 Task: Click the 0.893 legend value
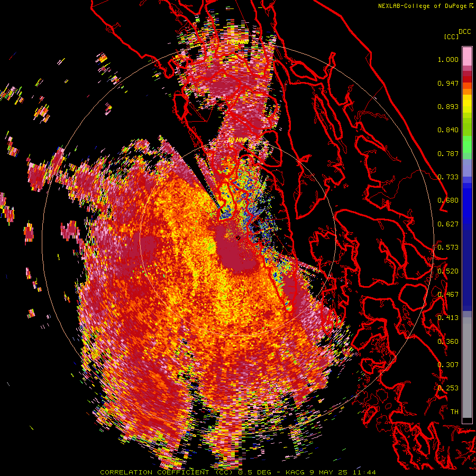(448, 106)
